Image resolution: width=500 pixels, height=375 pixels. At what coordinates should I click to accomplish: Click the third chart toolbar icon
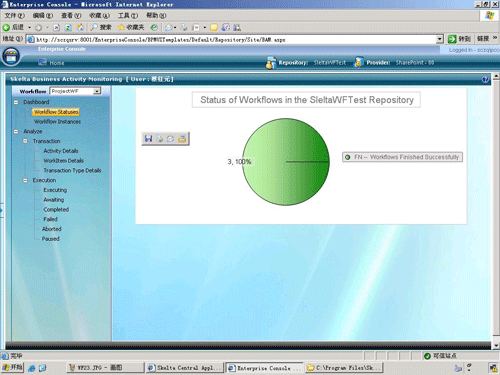171,138
